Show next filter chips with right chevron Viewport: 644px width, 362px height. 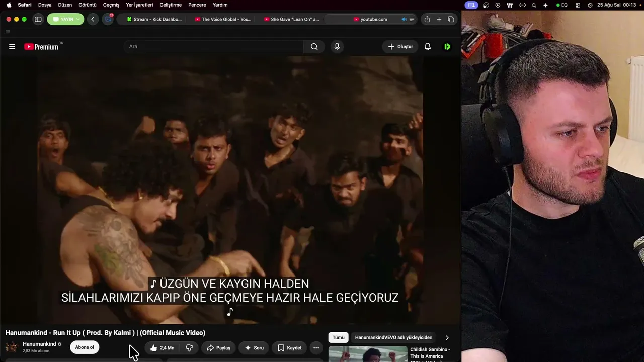(x=447, y=338)
